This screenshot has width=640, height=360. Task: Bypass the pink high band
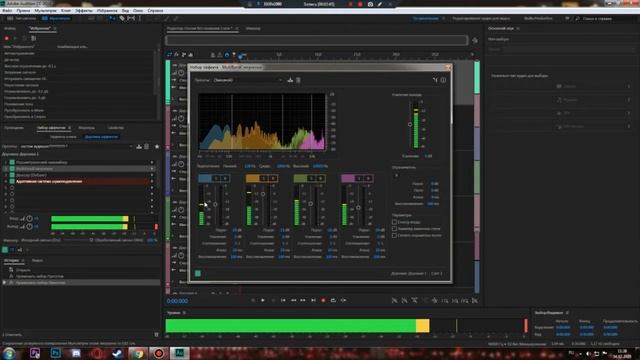[368, 178]
